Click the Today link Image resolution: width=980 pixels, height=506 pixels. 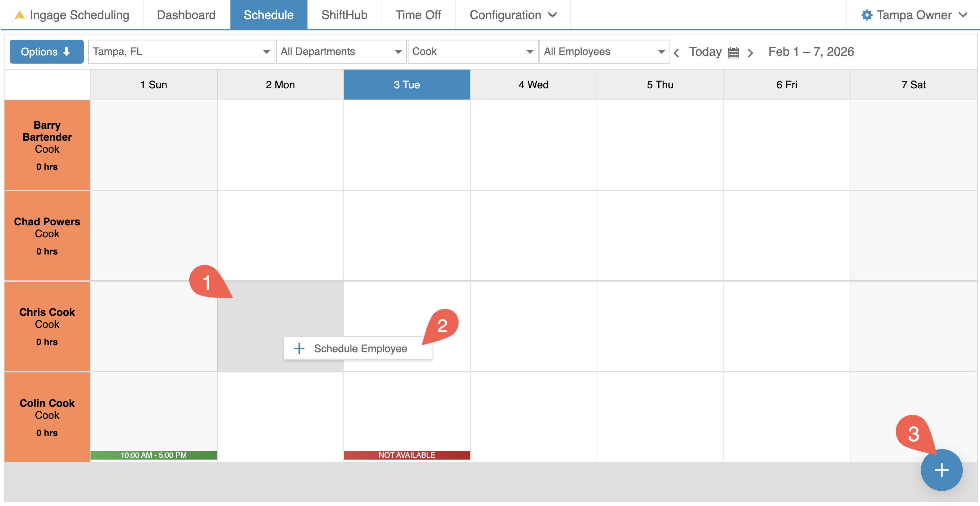pyautogui.click(x=705, y=51)
